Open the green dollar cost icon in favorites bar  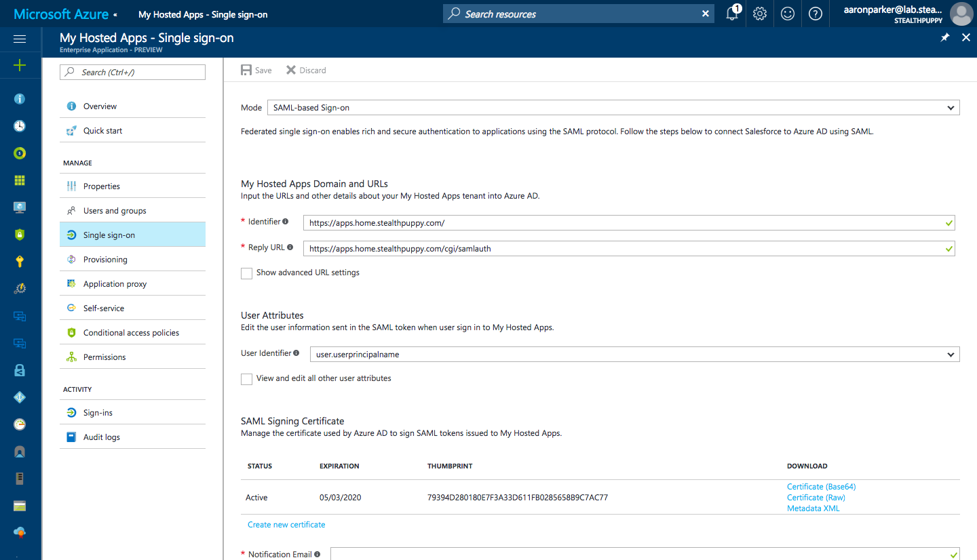click(20, 153)
